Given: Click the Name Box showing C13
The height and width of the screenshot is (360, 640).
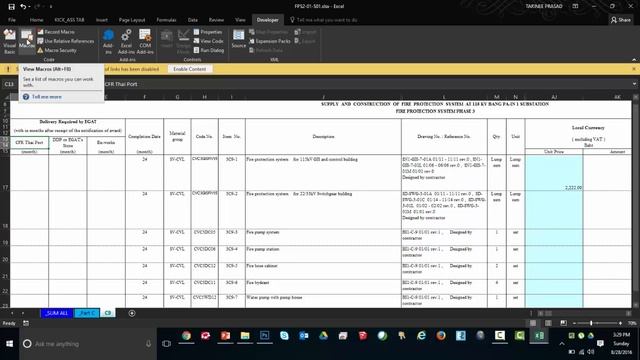Looking at the screenshot, I should point(10,84).
